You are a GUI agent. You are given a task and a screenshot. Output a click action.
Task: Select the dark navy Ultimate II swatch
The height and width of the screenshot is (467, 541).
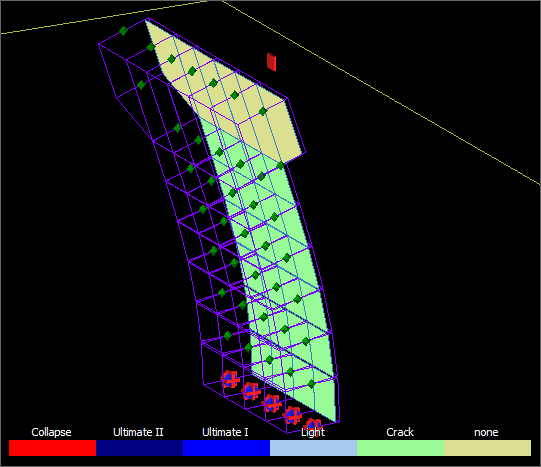[139, 448]
